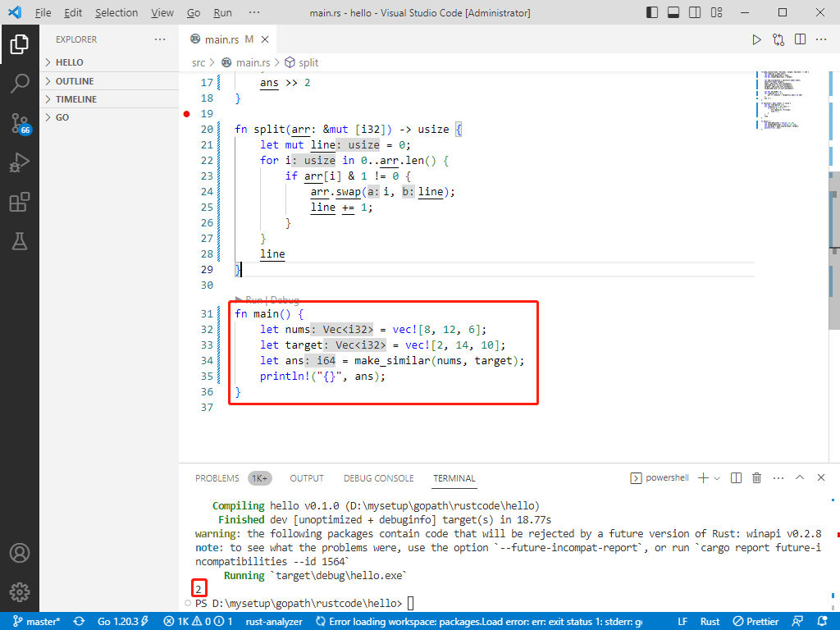Image resolution: width=840 pixels, height=630 pixels.
Task: Split the terminal panel
Action: click(x=736, y=478)
